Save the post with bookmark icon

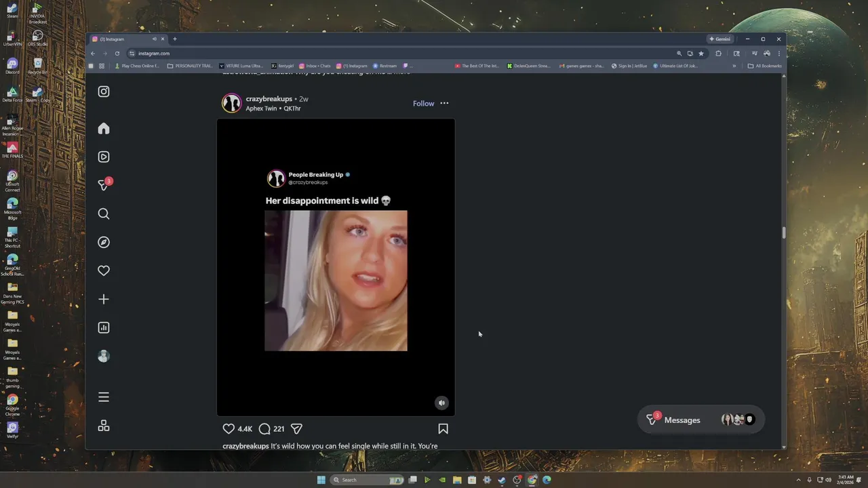click(443, 428)
